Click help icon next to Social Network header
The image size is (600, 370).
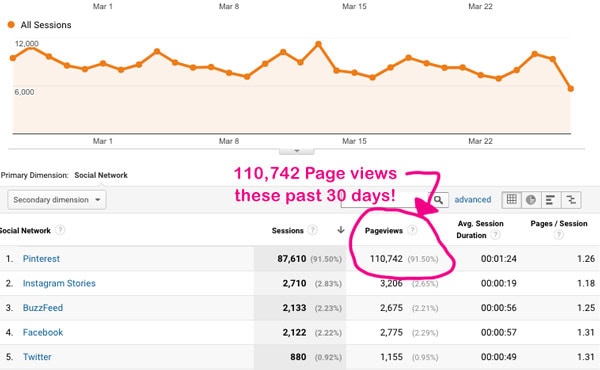tap(60, 230)
